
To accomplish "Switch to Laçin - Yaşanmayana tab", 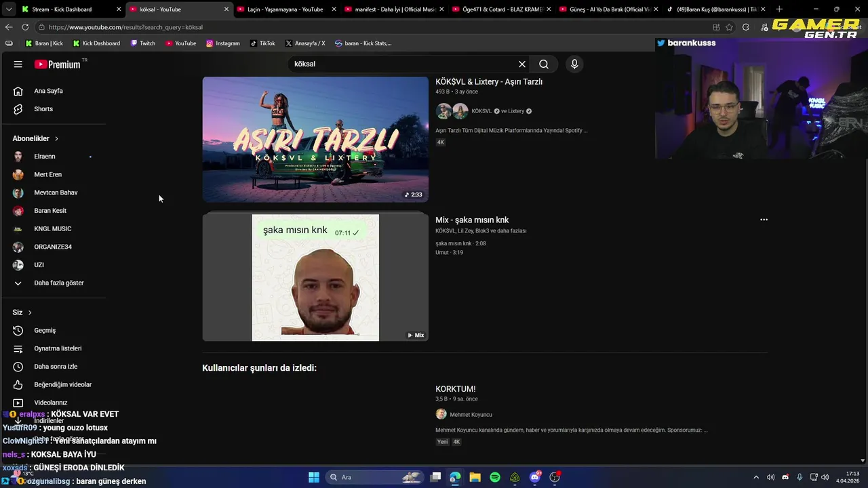I will (285, 9).
